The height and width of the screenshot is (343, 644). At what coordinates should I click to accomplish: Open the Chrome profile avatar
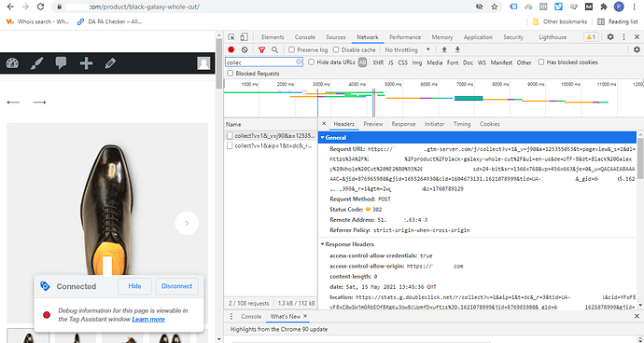[x=619, y=7]
